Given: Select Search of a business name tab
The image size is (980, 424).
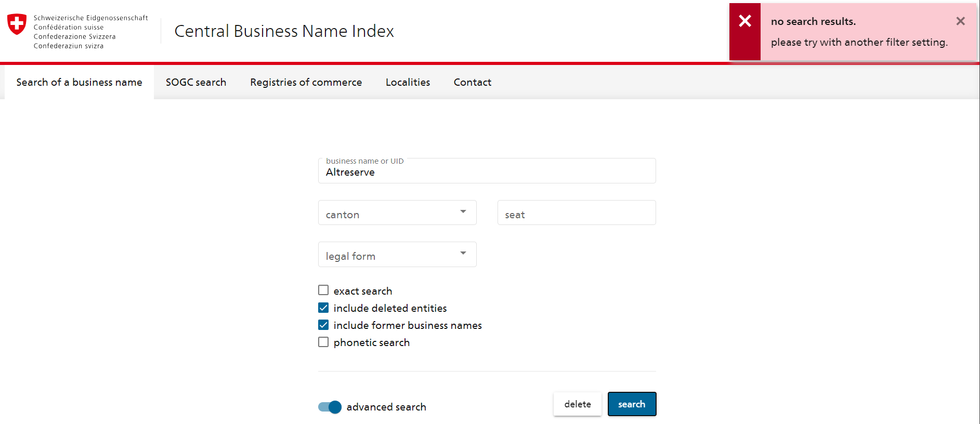Looking at the screenshot, I should (79, 82).
